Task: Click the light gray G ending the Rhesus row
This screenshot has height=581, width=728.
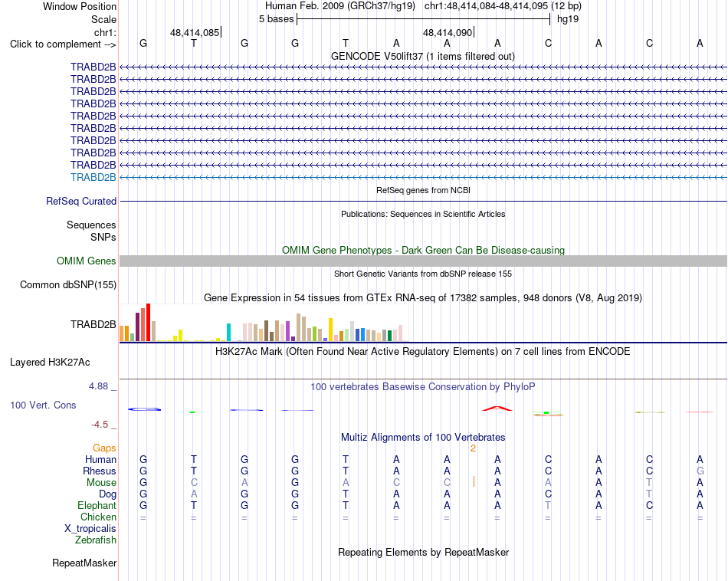Action: point(700,471)
